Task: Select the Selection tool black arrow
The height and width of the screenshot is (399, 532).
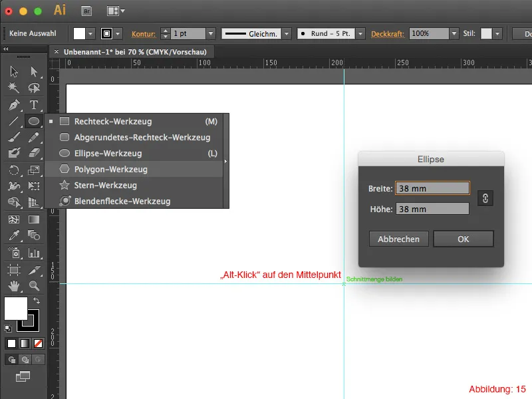Action: point(14,72)
